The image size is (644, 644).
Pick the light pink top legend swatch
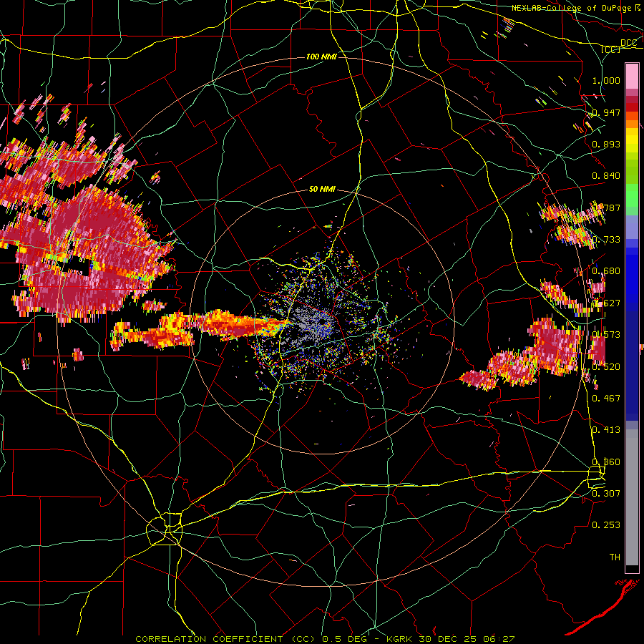click(632, 76)
